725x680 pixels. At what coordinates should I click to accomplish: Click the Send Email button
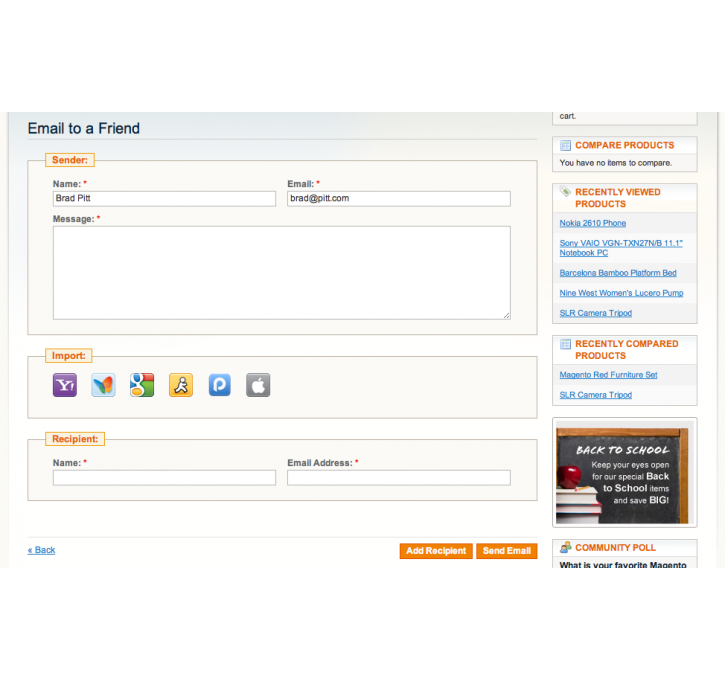[x=507, y=551]
